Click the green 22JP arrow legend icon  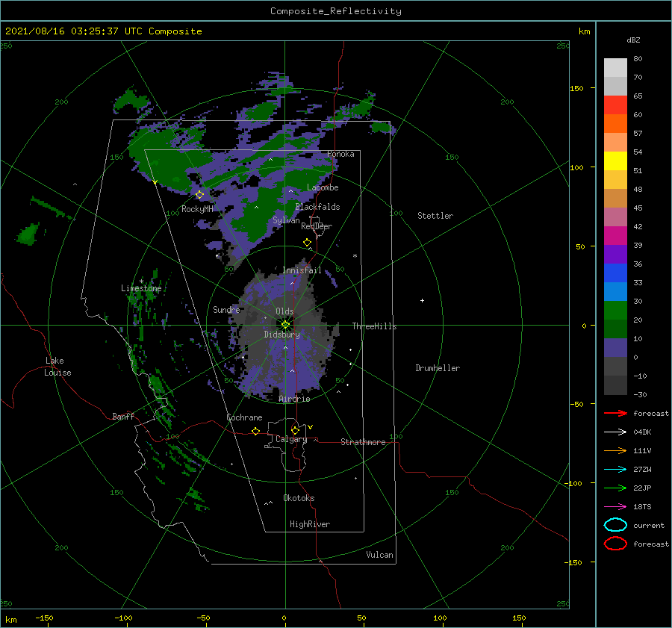tap(615, 488)
